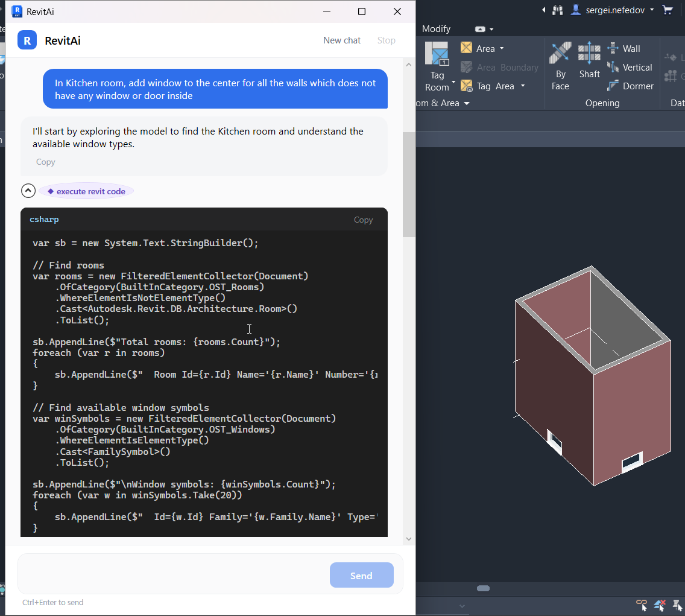Maximize the RevitAi window

(362, 11)
